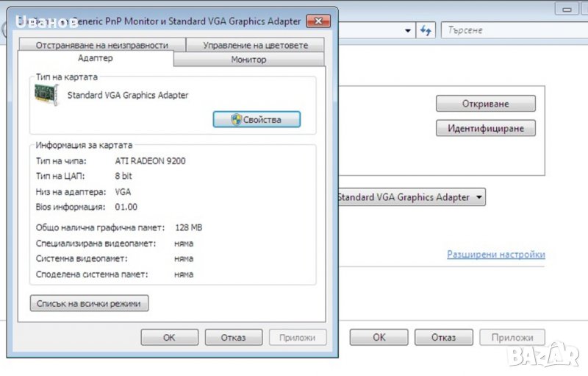Open the Разширени настройки link
588x376 pixels.
[496, 255]
